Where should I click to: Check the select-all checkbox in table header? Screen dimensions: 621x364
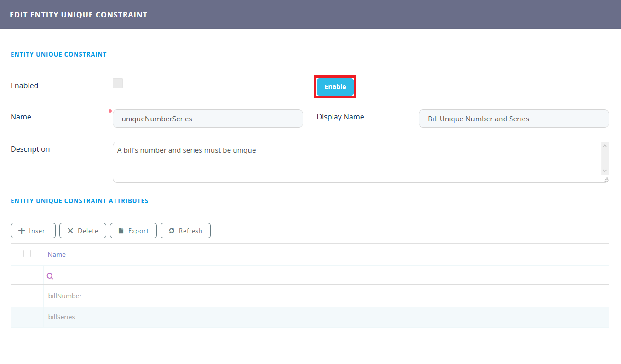click(27, 254)
